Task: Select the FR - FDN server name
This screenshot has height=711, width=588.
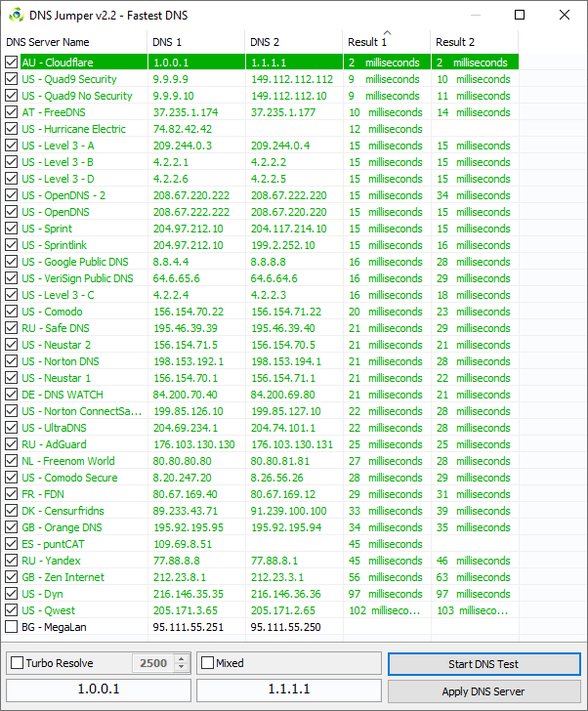Action: click(43, 494)
